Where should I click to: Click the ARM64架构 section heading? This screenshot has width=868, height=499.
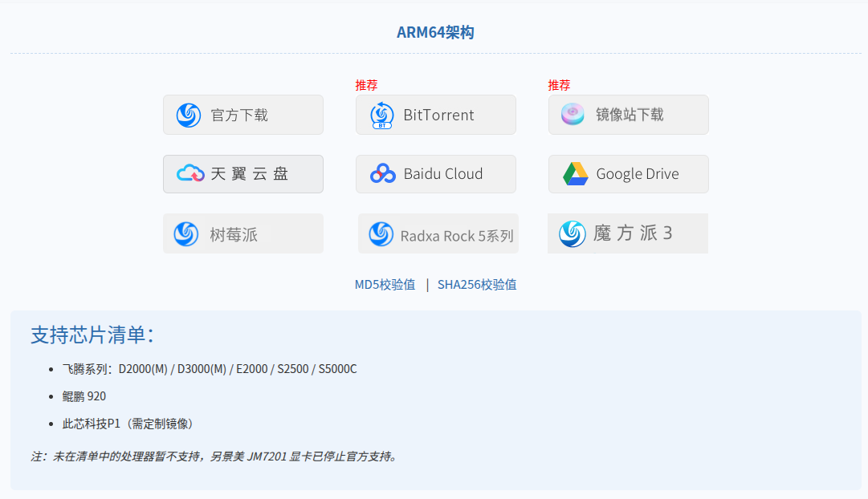coord(435,33)
